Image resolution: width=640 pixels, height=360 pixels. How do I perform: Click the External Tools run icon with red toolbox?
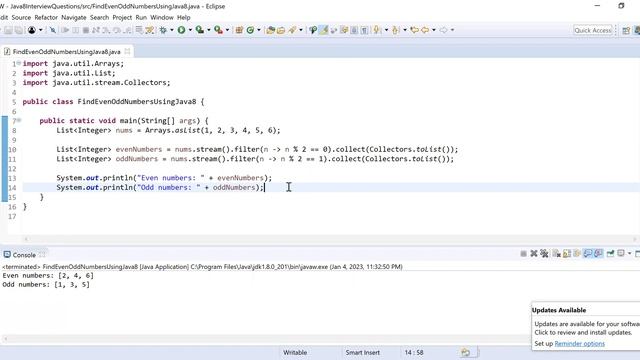point(218,30)
